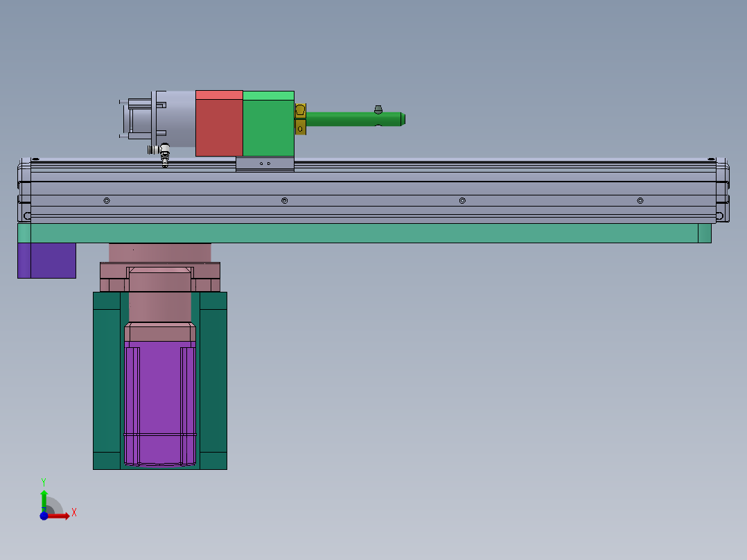Select the pink reducer flange above the motor

pos(160,277)
